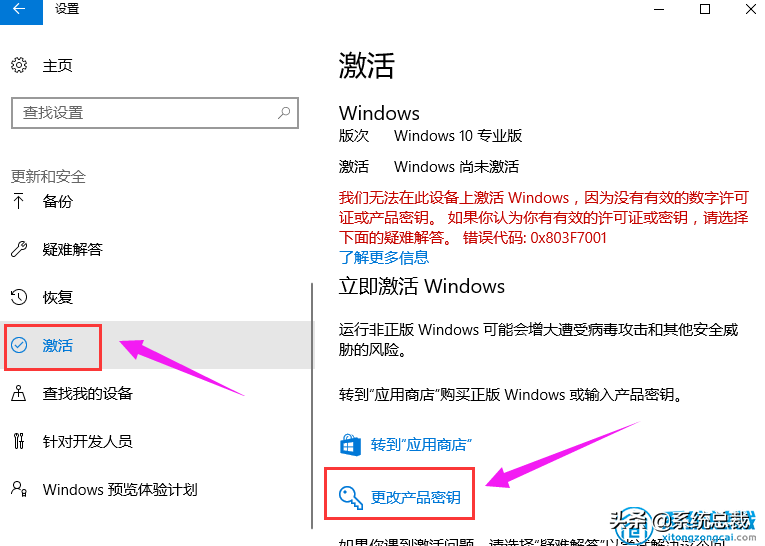Click the checkmark circle icon for 激活
Screen dimensions: 765x546
coord(19,345)
